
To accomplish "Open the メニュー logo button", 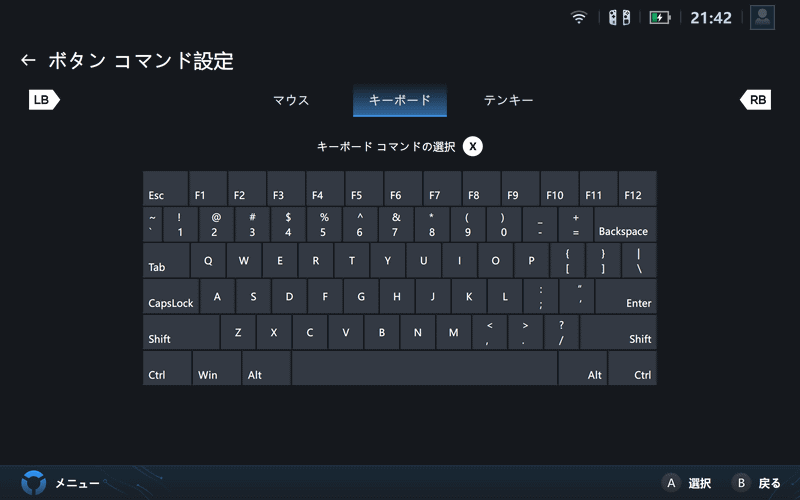I will point(34,483).
